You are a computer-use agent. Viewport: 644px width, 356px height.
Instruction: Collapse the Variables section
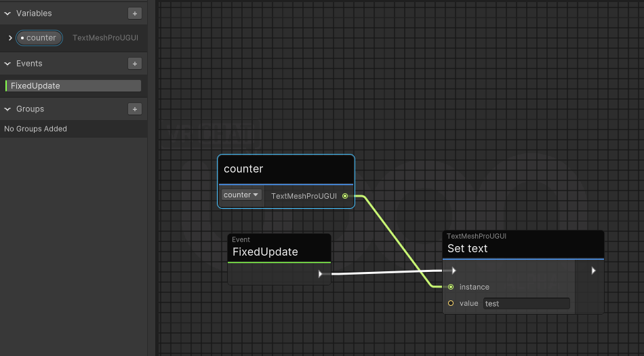(7, 14)
